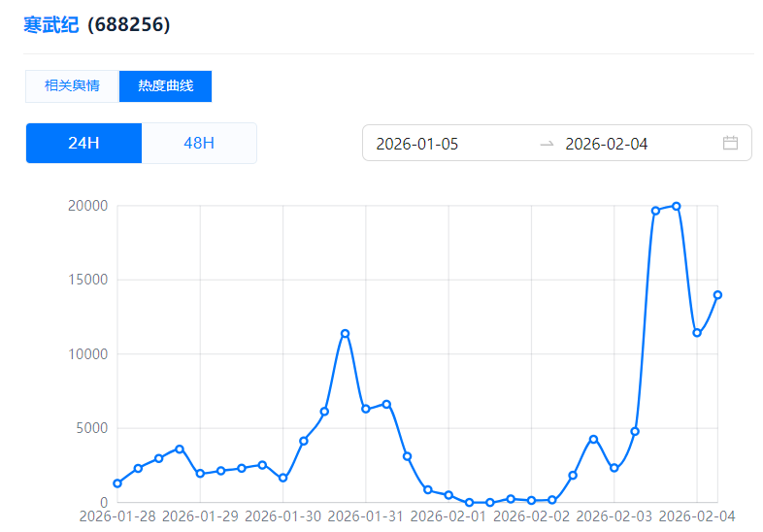This screenshot has width=763, height=532.
Task: Click the peak data point just before 2026-01-31
Action: click(345, 334)
